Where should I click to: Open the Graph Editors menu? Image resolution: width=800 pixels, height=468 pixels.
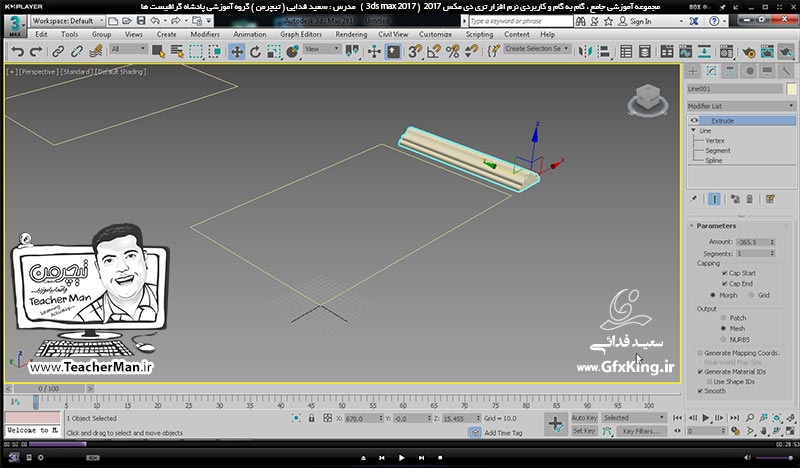[301, 34]
